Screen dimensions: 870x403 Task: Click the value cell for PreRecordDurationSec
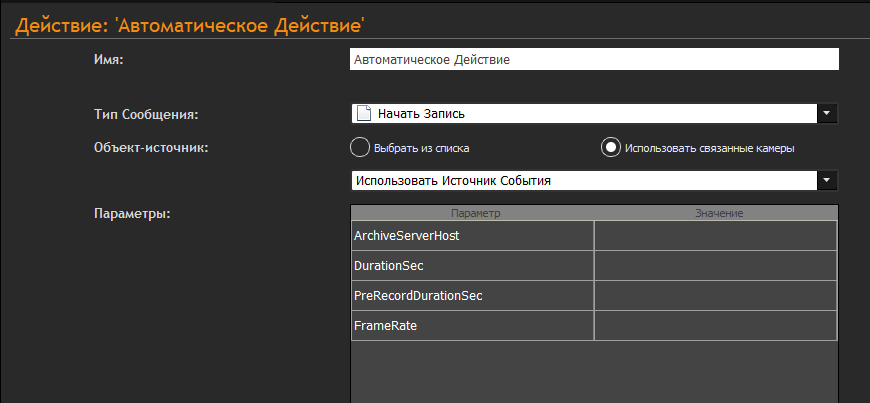pos(715,296)
